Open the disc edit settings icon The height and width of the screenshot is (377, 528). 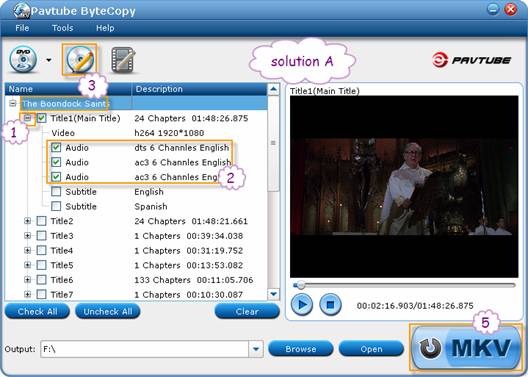coord(79,60)
